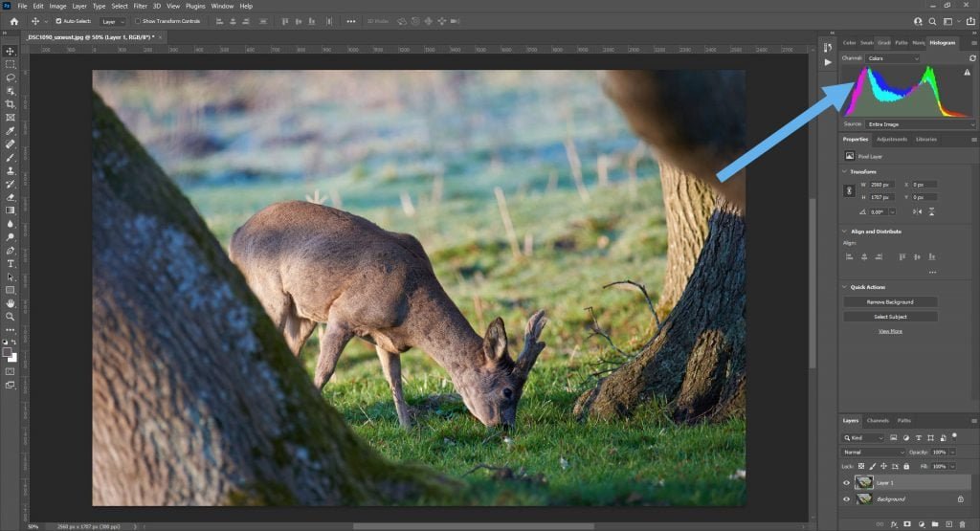Image resolution: width=980 pixels, height=531 pixels.
Task: Switch to the Adjustments tab
Action: [x=892, y=139]
